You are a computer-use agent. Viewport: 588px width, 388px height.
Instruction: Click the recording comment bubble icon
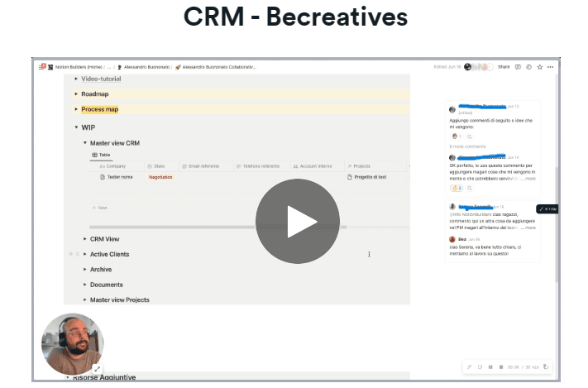click(480, 367)
